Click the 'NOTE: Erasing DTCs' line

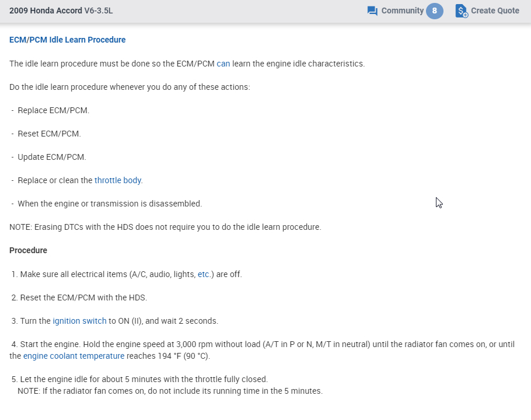click(x=165, y=227)
